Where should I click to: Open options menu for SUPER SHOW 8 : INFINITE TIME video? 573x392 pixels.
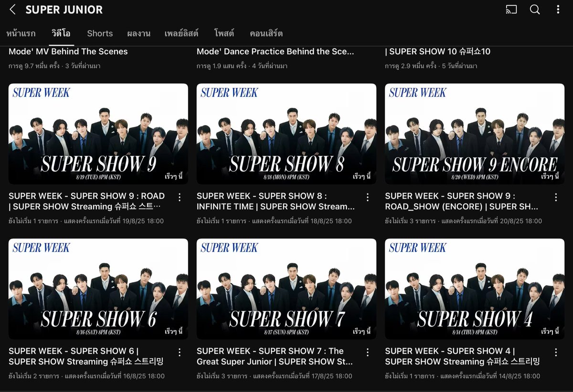[368, 197]
